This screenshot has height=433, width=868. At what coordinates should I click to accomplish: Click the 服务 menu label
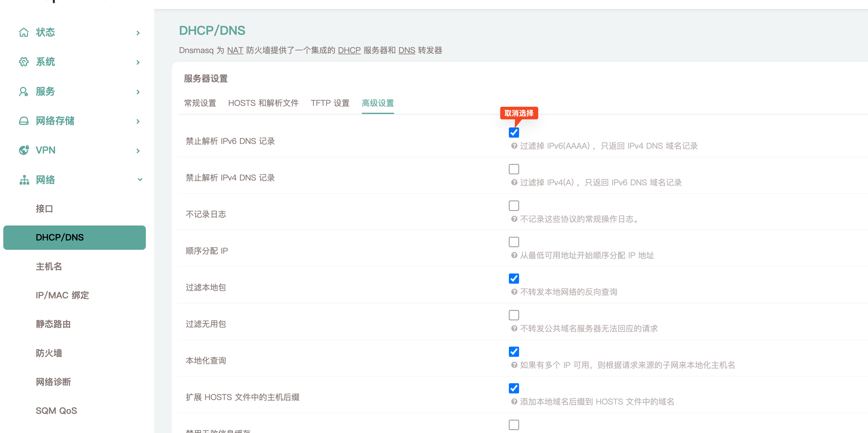point(46,91)
